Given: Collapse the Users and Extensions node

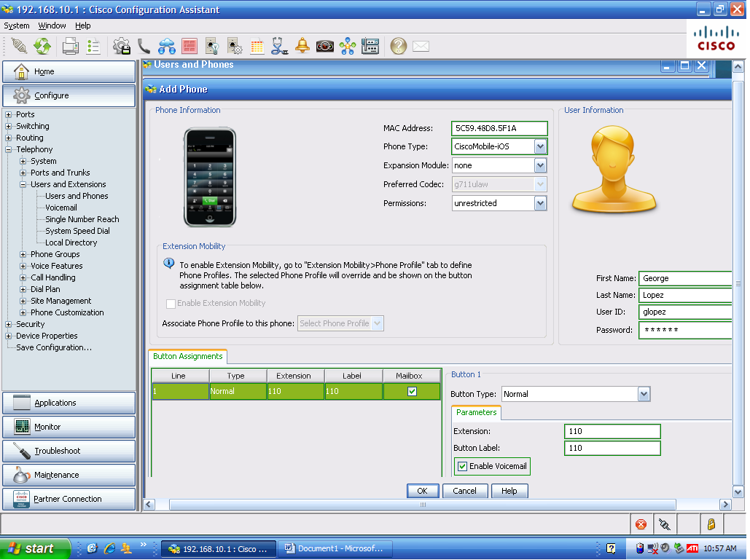Looking at the screenshot, I should pos(23,184).
